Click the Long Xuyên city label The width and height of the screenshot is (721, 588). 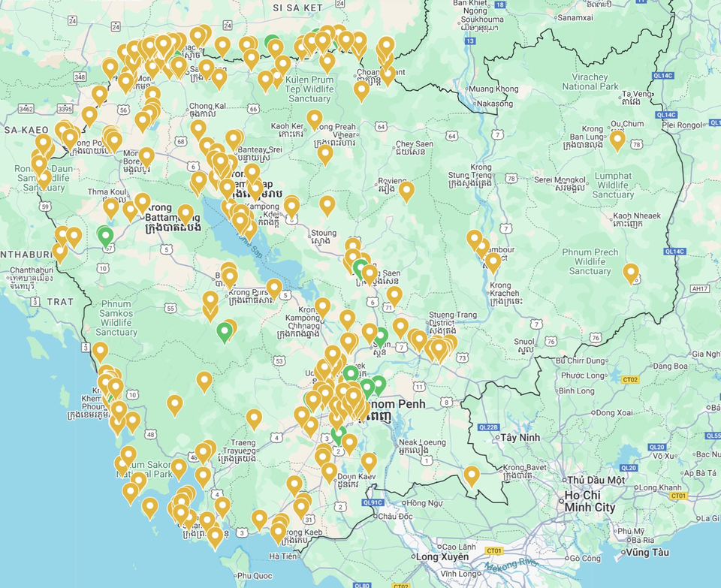pos(442,556)
